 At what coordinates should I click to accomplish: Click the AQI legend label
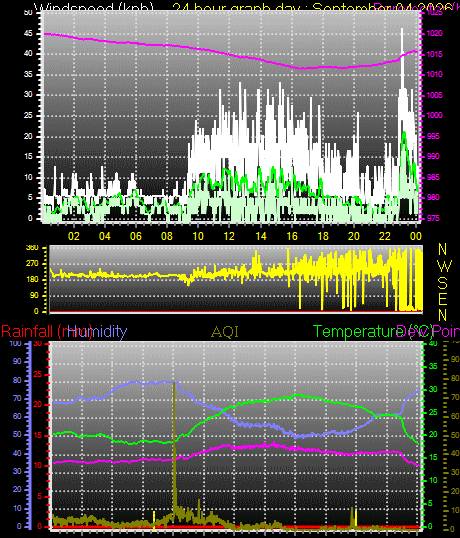click(225, 332)
